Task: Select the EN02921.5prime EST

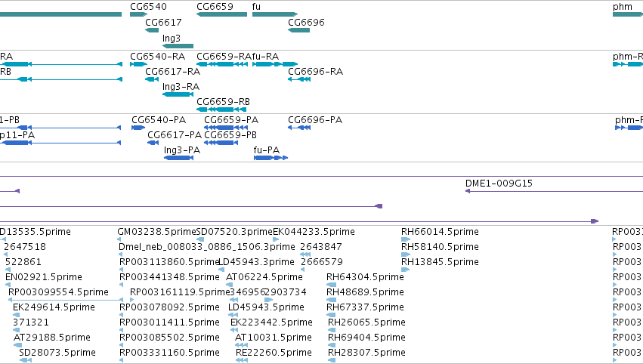Action: [x=8, y=285]
